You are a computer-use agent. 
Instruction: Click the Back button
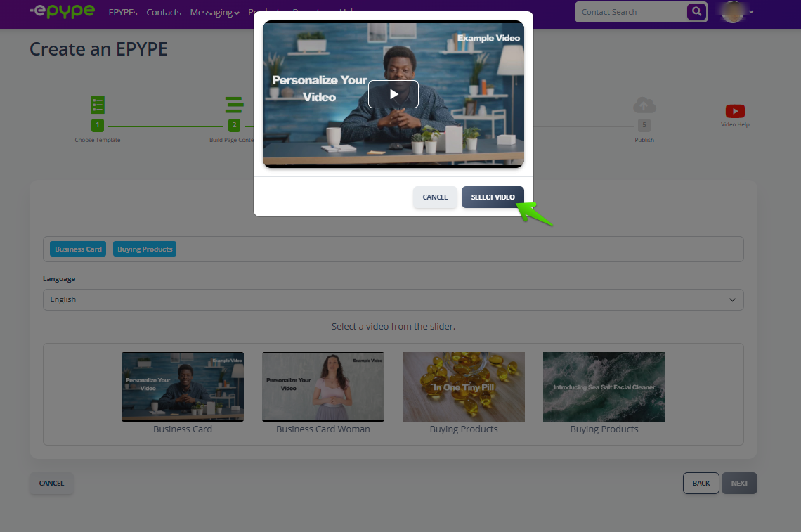point(701,484)
